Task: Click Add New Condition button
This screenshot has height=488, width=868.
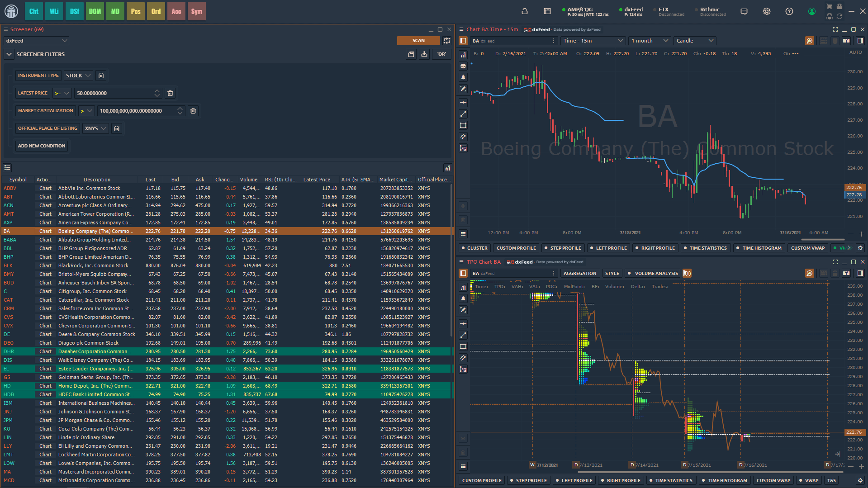Action: [42, 146]
